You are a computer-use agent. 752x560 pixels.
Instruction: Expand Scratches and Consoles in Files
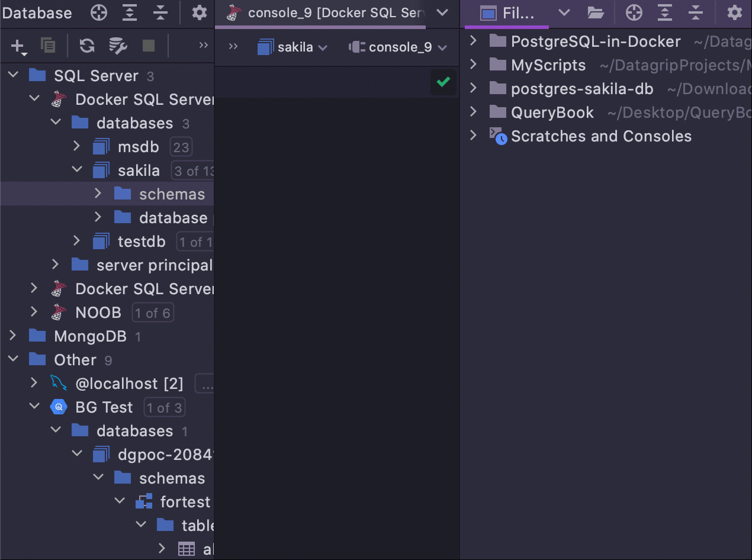(473, 136)
